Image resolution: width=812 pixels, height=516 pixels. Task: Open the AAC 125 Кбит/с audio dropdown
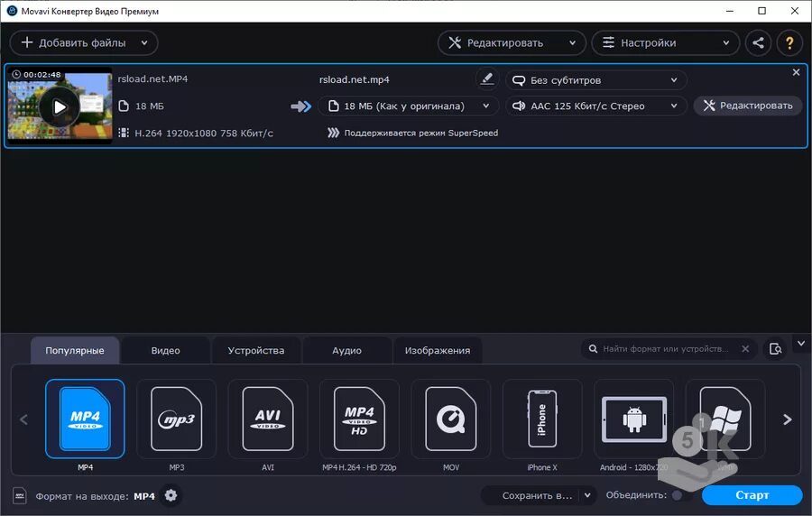tap(596, 106)
